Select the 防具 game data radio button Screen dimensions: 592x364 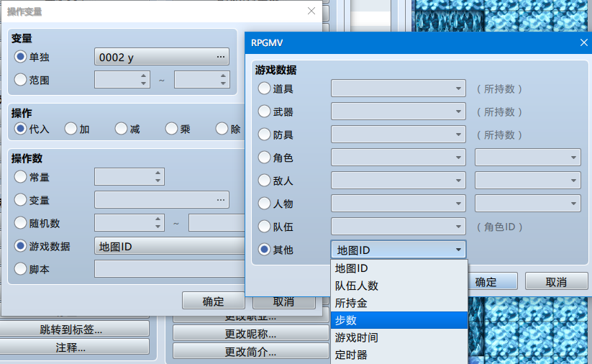click(264, 135)
